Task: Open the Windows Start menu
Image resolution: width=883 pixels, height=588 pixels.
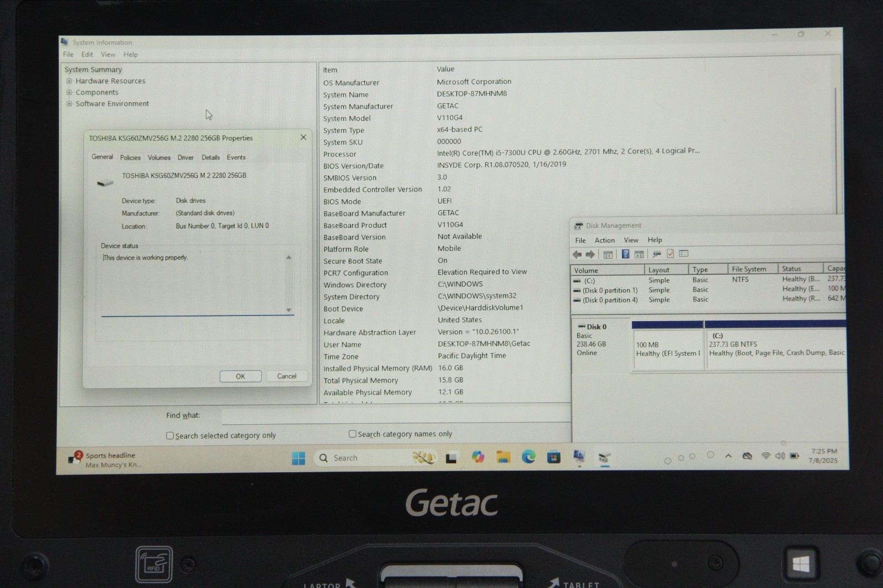Action: 299,458
